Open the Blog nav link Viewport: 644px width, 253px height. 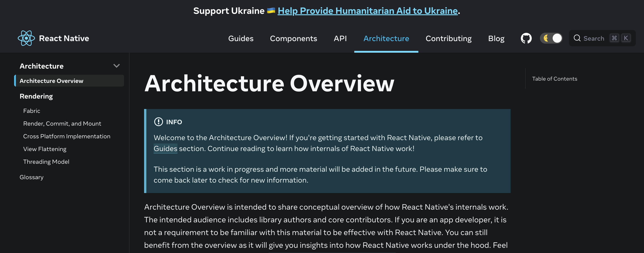pos(496,38)
